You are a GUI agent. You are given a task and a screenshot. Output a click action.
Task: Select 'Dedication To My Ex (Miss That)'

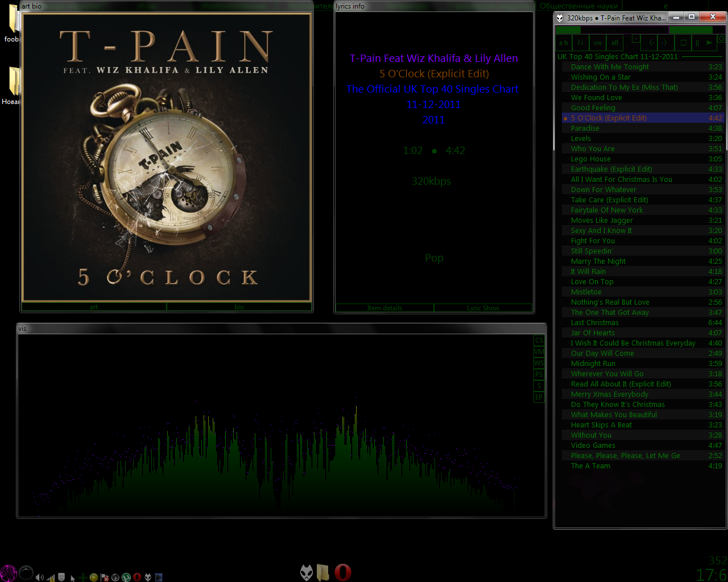642,87
